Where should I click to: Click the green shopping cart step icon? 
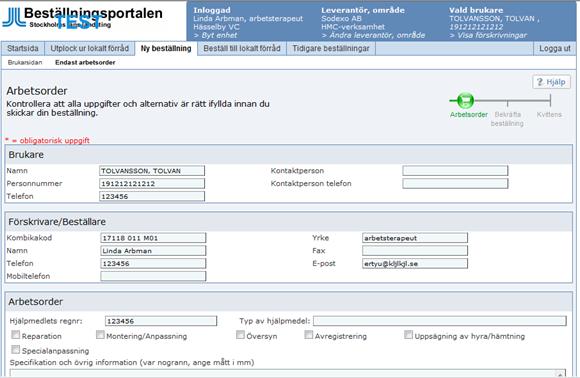[x=465, y=100]
